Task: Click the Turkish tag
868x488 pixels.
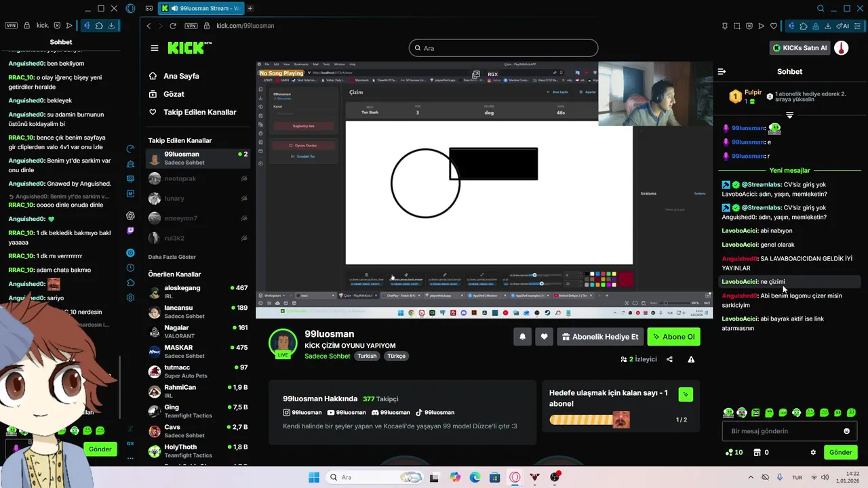Action: [x=367, y=356]
